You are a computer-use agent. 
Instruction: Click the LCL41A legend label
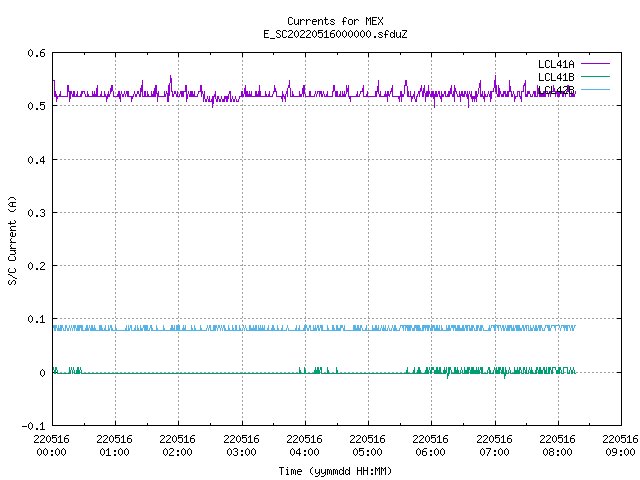pos(556,64)
